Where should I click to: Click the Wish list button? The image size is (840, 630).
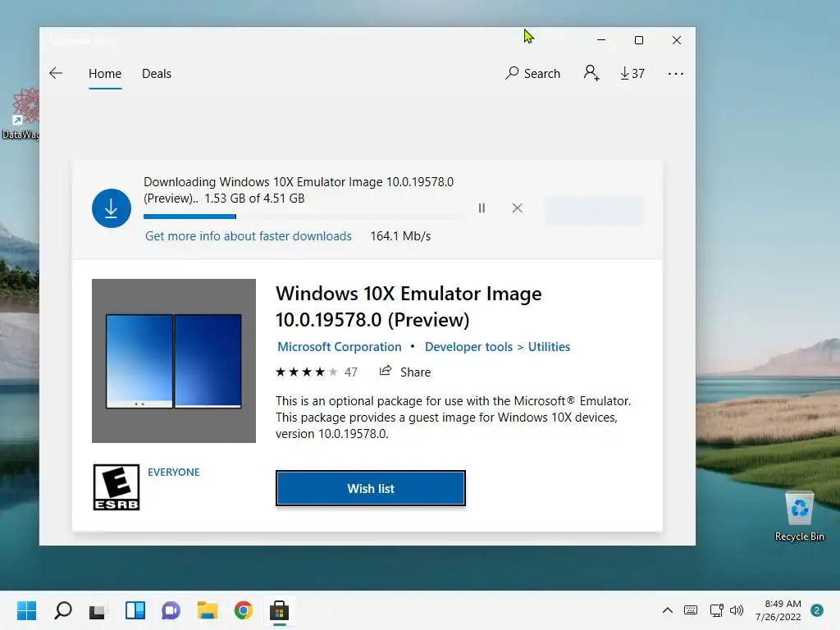[371, 488]
